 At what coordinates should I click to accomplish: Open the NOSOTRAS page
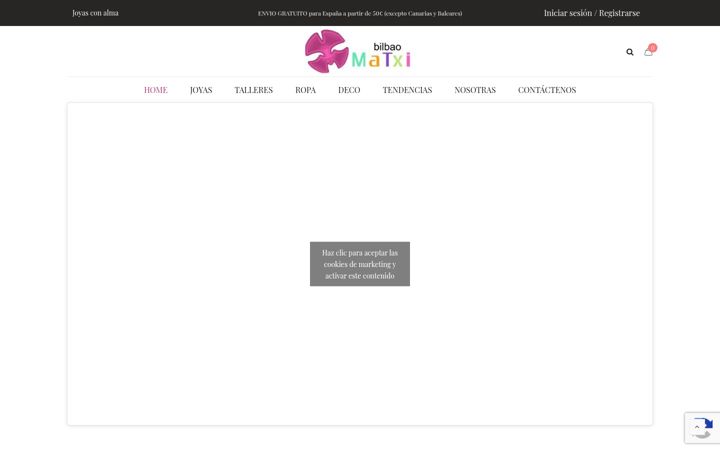(x=475, y=90)
